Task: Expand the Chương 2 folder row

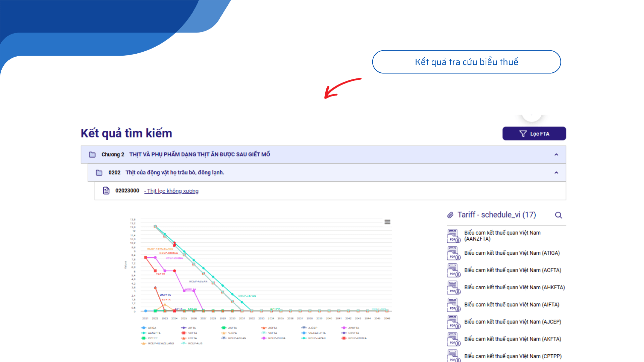Action: (199, 155)
